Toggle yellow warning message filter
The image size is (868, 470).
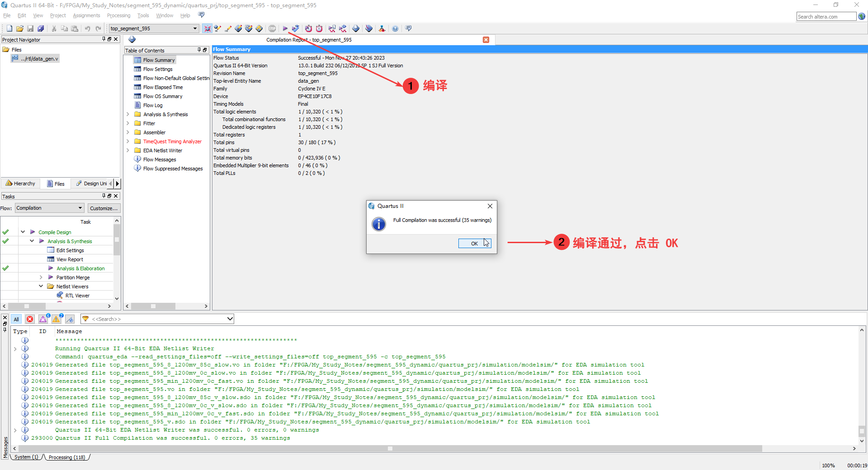coord(57,319)
